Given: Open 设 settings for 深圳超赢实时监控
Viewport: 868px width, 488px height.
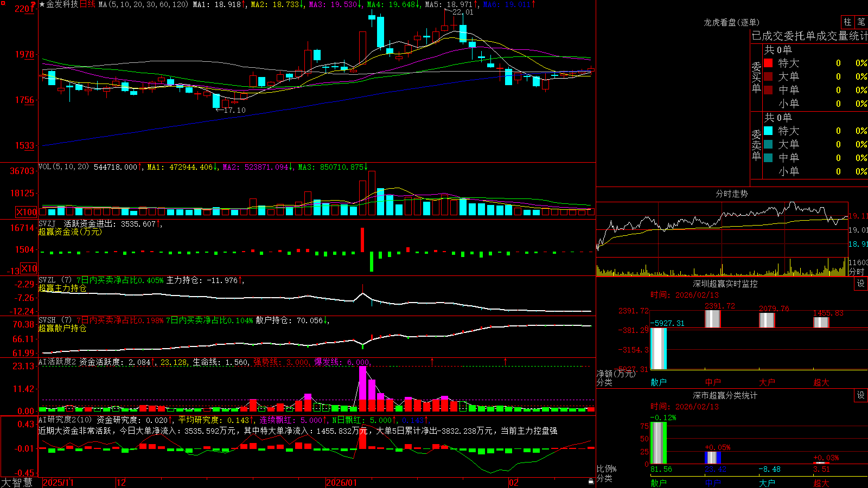Looking at the screenshot, I should 860,284.
